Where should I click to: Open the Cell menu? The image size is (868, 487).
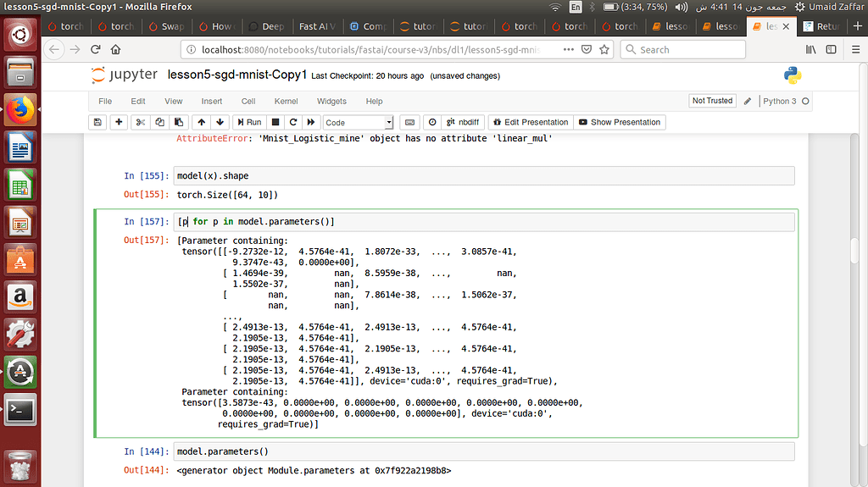tap(248, 101)
